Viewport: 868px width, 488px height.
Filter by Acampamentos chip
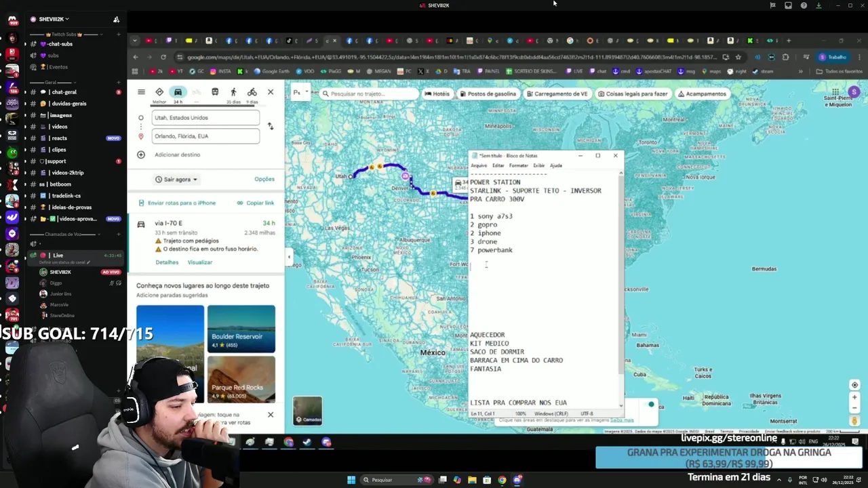tap(701, 94)
